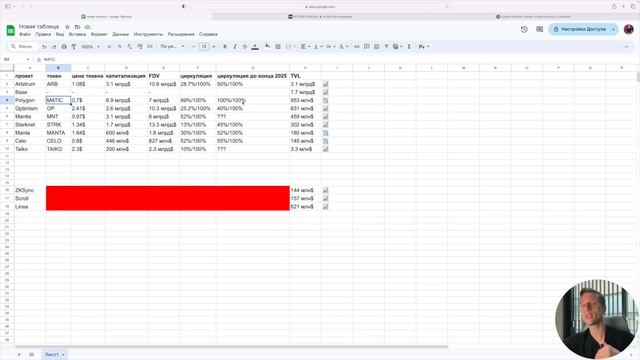Open the text color picker

pos(255,47)
